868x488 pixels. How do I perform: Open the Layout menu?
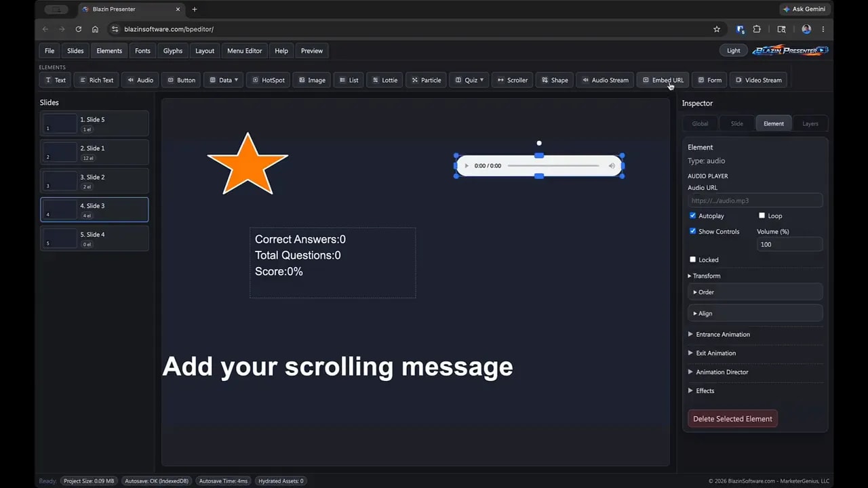[x=205, y=51]
